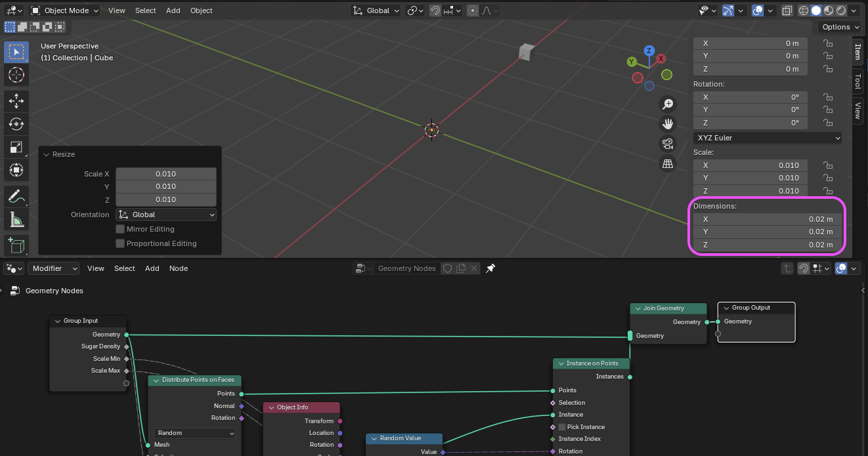The height and width of the screenshot is (456, 868).
Task: Select the Add Cube tool
Action: pyautogui.click(x=16, y=245)
